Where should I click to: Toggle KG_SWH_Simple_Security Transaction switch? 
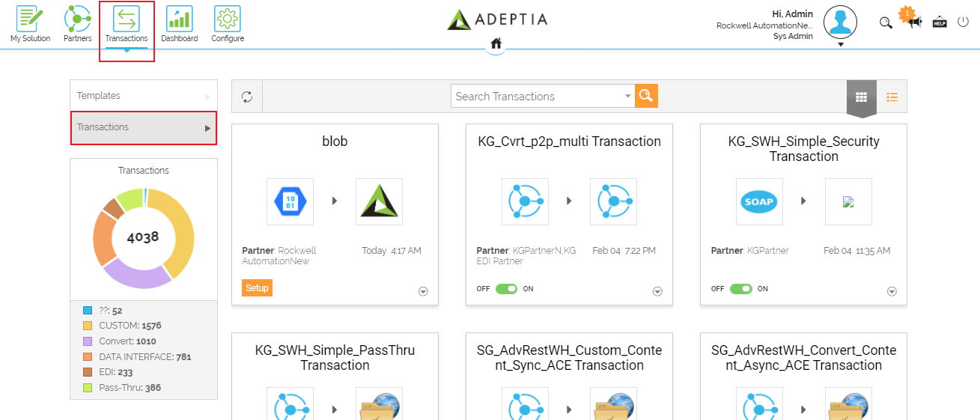pos(741,289)
